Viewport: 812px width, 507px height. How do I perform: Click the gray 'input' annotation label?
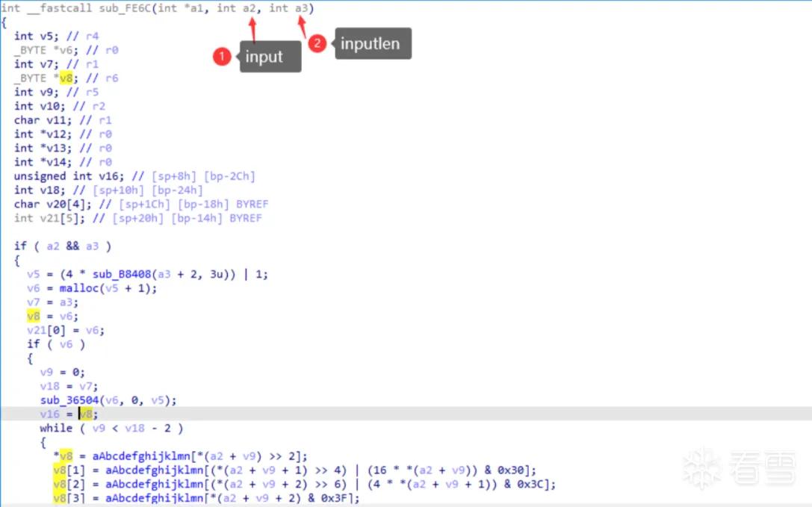click(270, 57)
